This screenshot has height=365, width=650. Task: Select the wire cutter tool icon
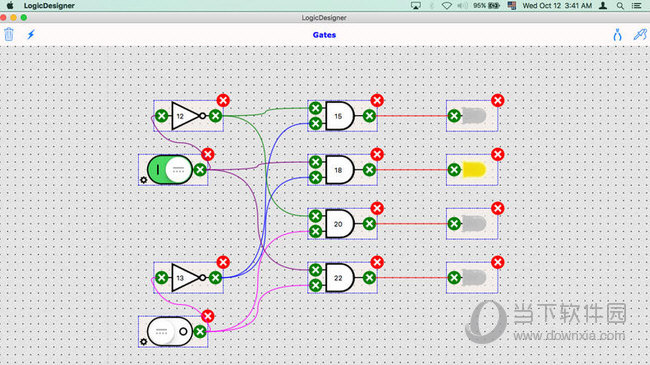tap(640, 34)
